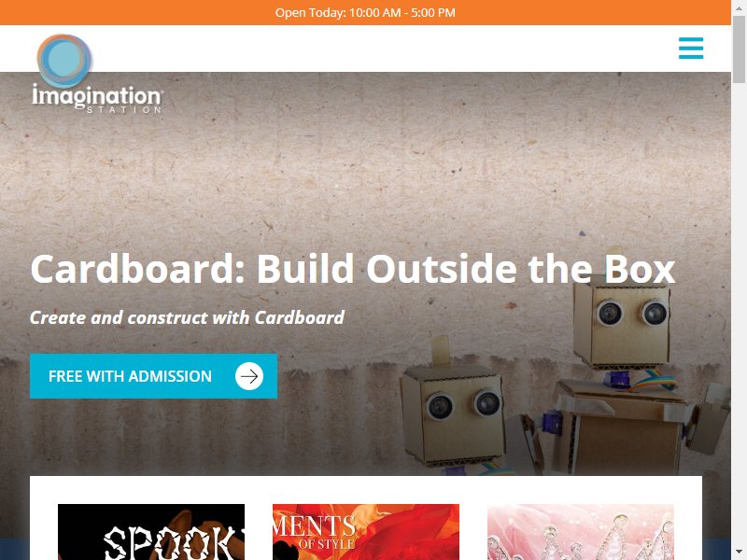This screenshot has height=560, width=747.
Task: Click the rainbow ribbon cable on the robot
Action: pyautogui.click(x=654, y=380)
